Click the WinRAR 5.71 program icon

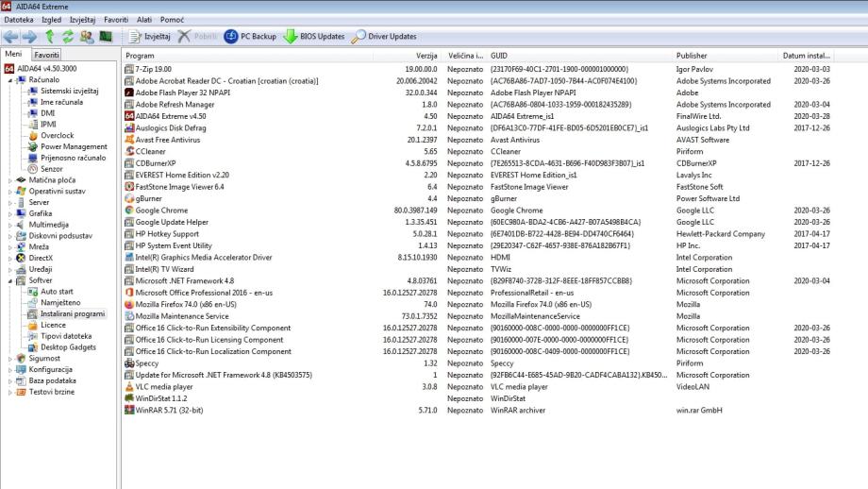tap(129, 411)
